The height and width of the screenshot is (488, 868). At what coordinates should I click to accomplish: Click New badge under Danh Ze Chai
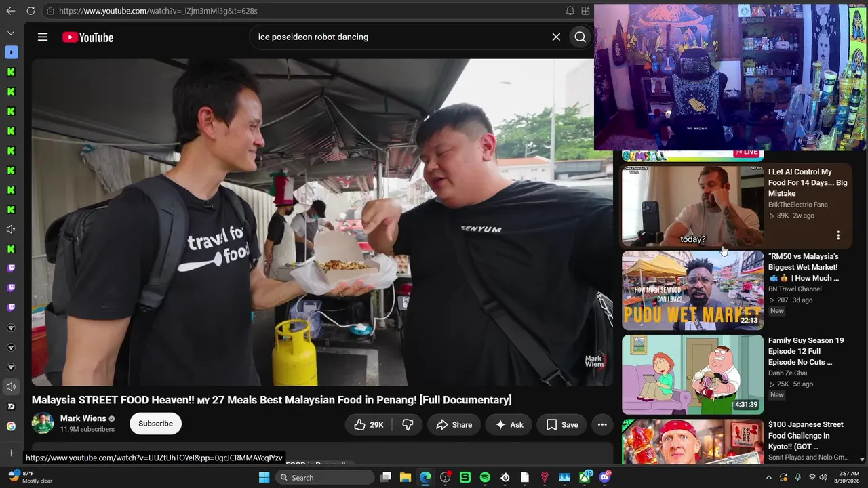pyautogui.click(x=777, y=395)
